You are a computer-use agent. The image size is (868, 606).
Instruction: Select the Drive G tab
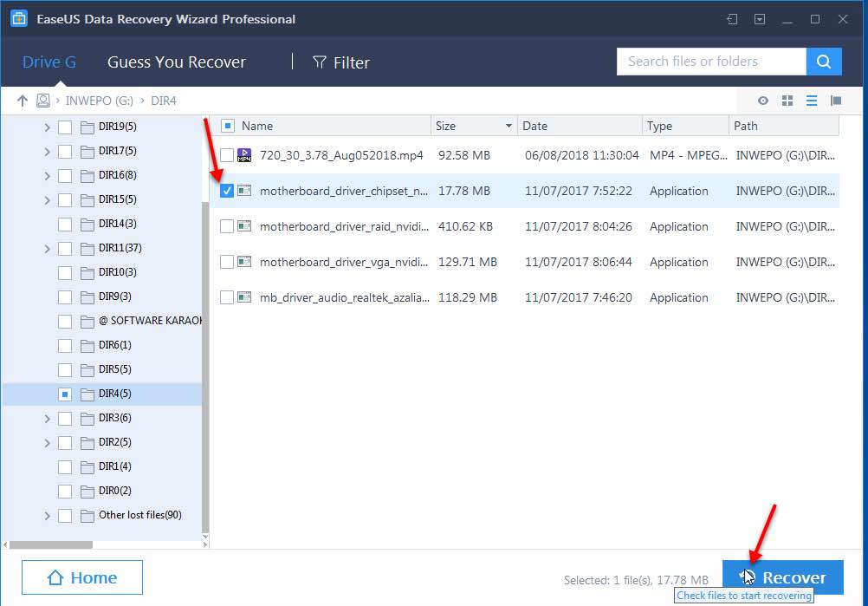(49, 62)
